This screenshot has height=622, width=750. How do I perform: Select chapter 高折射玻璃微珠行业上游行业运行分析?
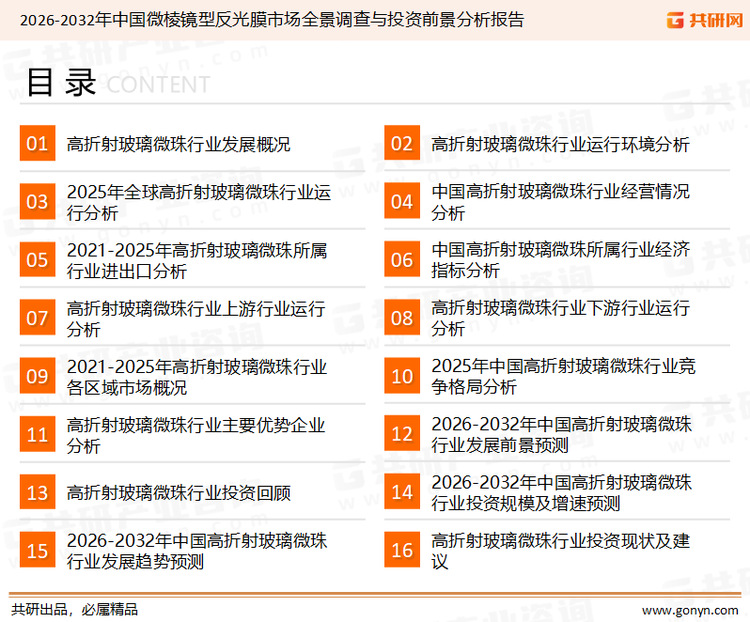[196, 319]
